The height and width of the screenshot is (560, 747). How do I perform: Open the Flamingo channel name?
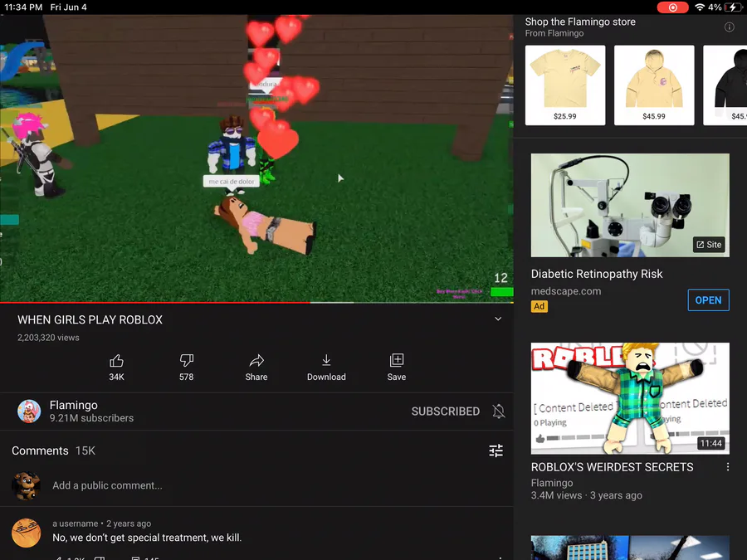[73, 405]
